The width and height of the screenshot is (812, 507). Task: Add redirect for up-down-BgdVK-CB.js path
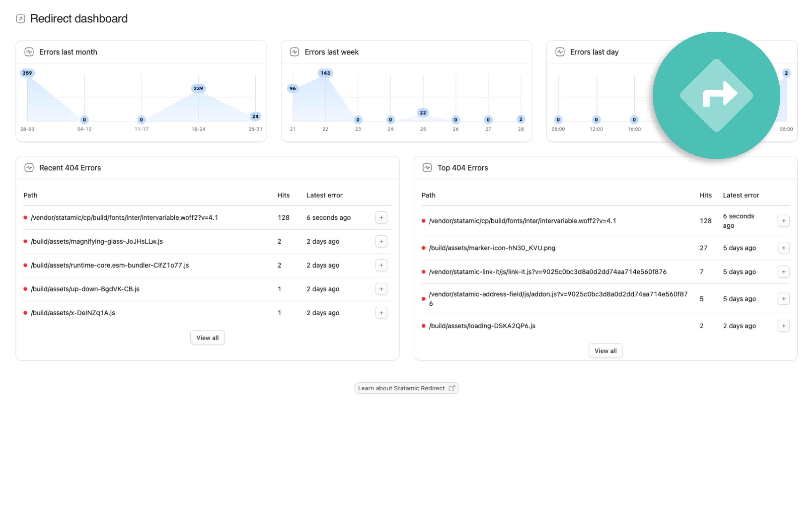tap(381, 289)
